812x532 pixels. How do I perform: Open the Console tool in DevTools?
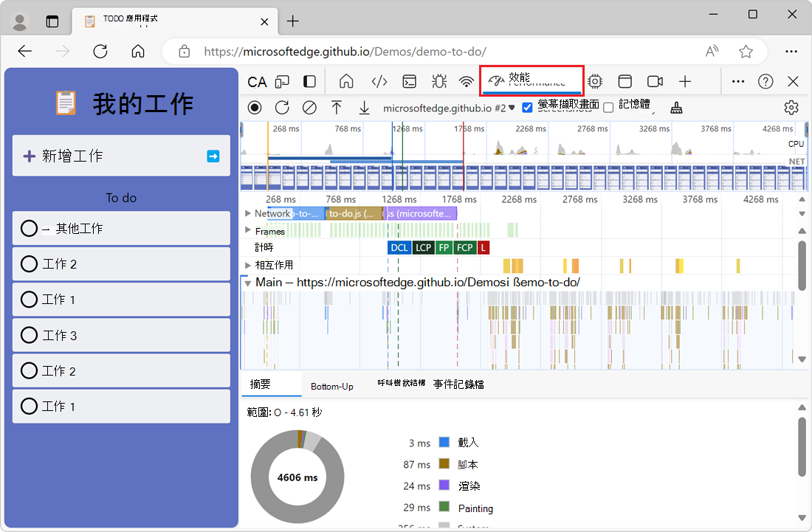pyautogui.click(x=409, y=81)
